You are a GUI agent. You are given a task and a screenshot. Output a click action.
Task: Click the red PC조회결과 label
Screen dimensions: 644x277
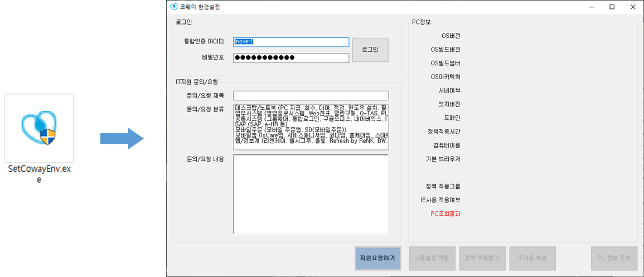coord(445,214)
